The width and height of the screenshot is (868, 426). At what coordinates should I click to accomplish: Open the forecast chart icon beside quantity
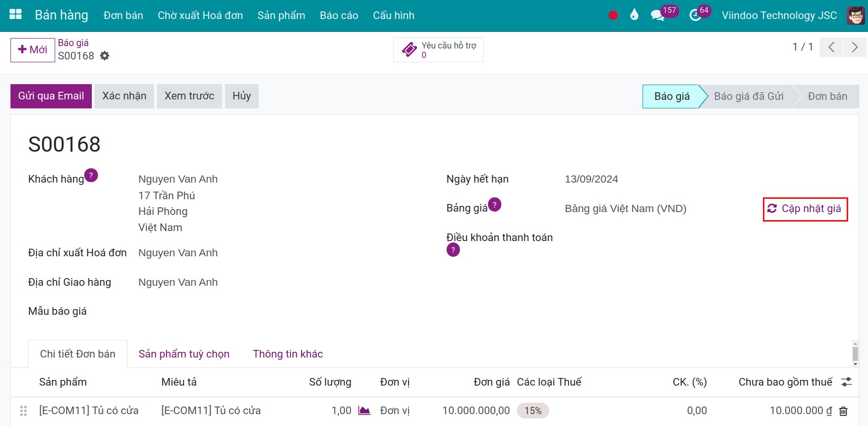[x=364, y=411]
